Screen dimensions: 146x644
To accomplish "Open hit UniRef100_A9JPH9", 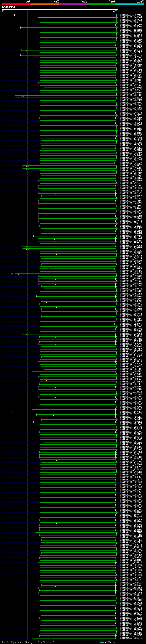I will tap(131, 93).
